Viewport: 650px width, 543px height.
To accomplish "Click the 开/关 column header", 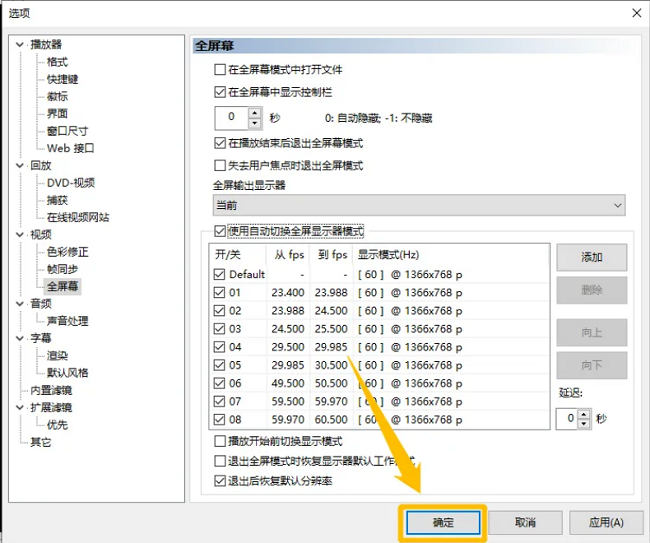I will click(238, 255).
